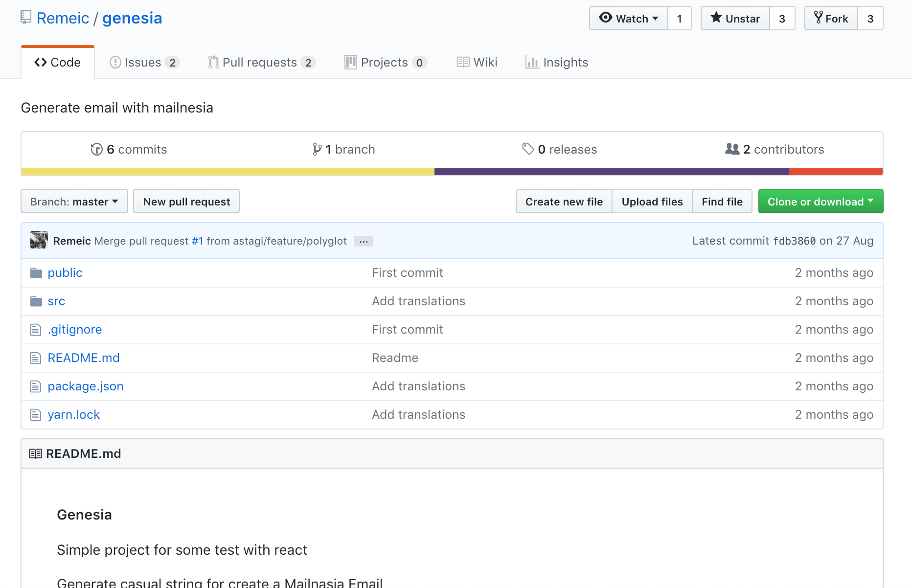Click the Insights bar graph icon
The image size is (912, 588).
pos(532,62)
